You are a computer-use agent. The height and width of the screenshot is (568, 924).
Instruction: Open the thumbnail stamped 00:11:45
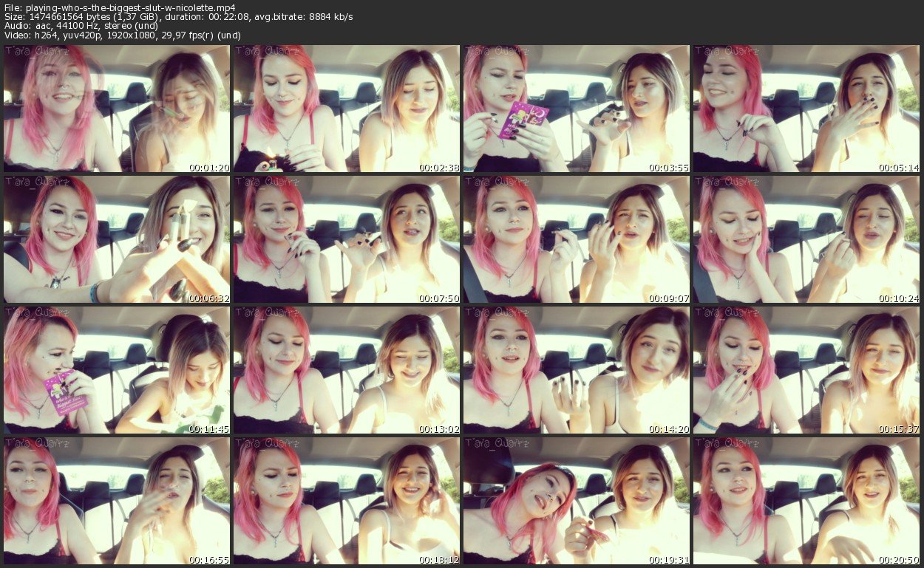[117, 370]
